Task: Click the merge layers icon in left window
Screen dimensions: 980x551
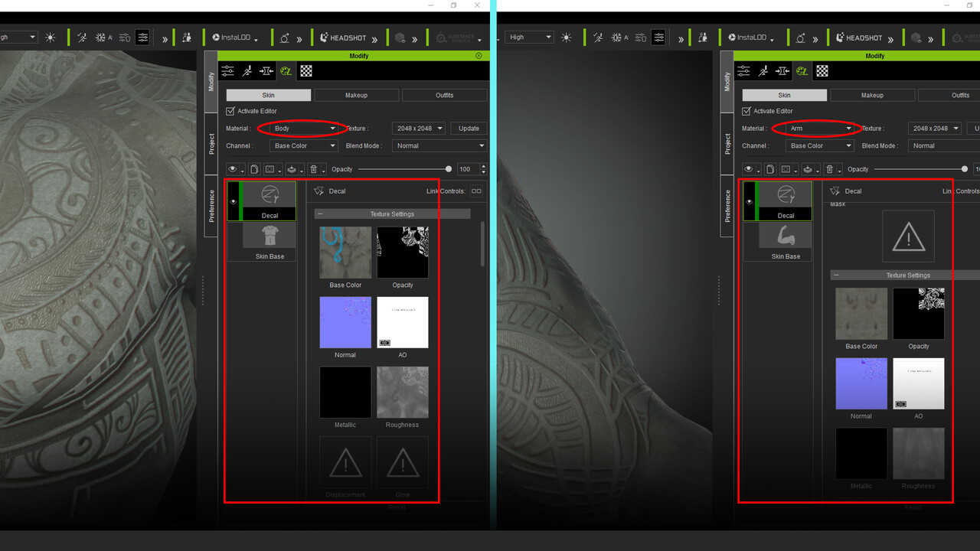Action: 293,169
